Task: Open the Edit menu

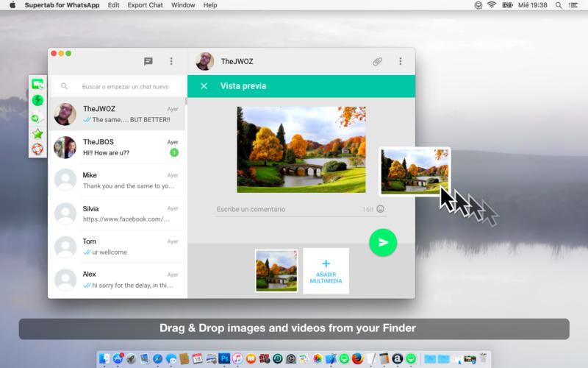Action: [x=113, y=5]
